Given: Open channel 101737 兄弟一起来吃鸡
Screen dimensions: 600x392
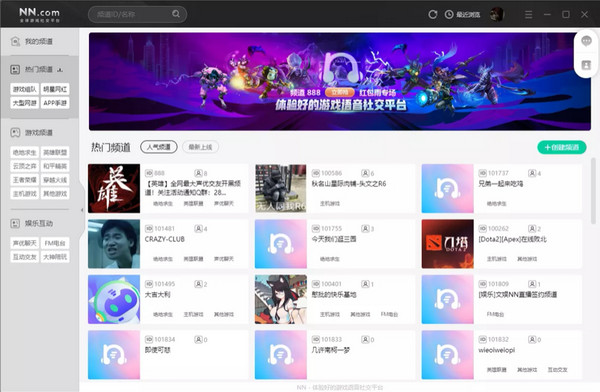Looking at the screenshot, I should click(x=448, y=188).
